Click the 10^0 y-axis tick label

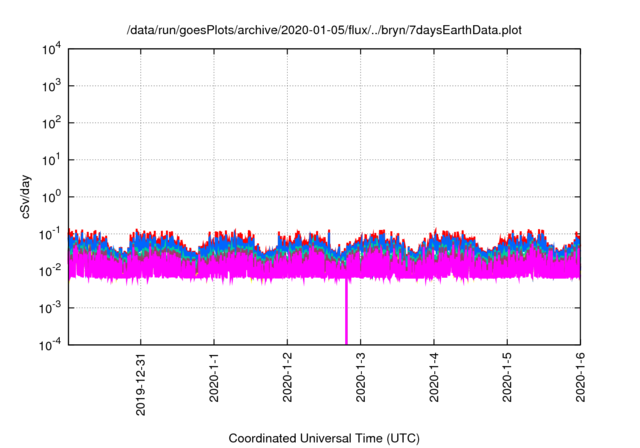[x=52, y=197]
